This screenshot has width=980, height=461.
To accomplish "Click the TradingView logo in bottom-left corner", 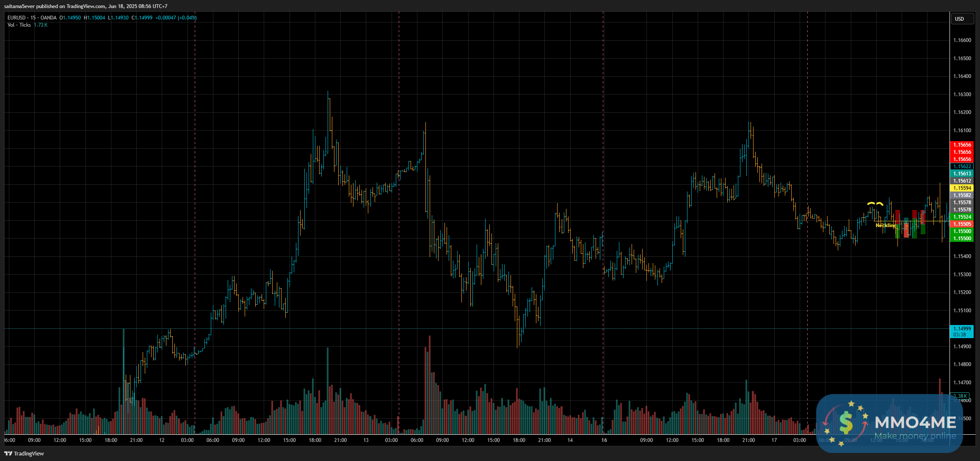I will (24, 453).
